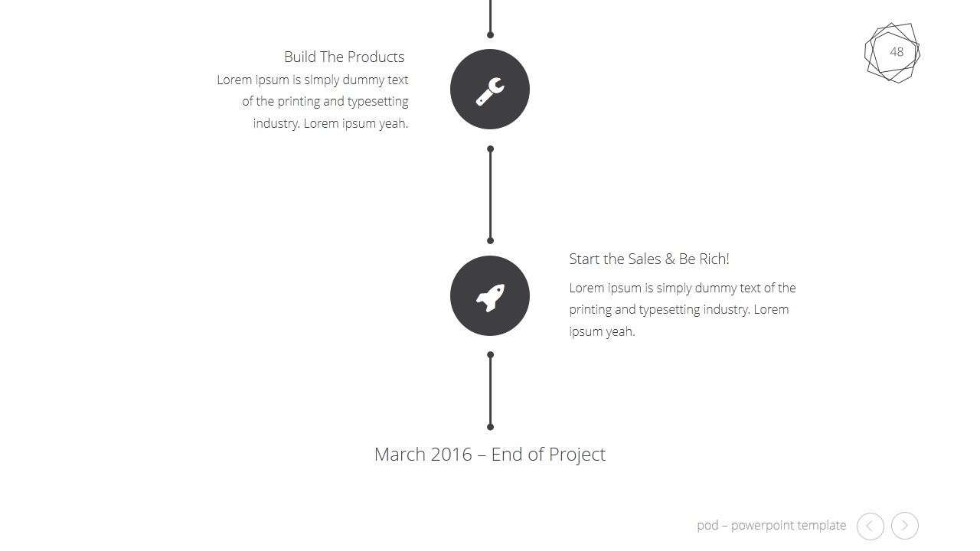Click the wrench icon circle

click(490, 90)
